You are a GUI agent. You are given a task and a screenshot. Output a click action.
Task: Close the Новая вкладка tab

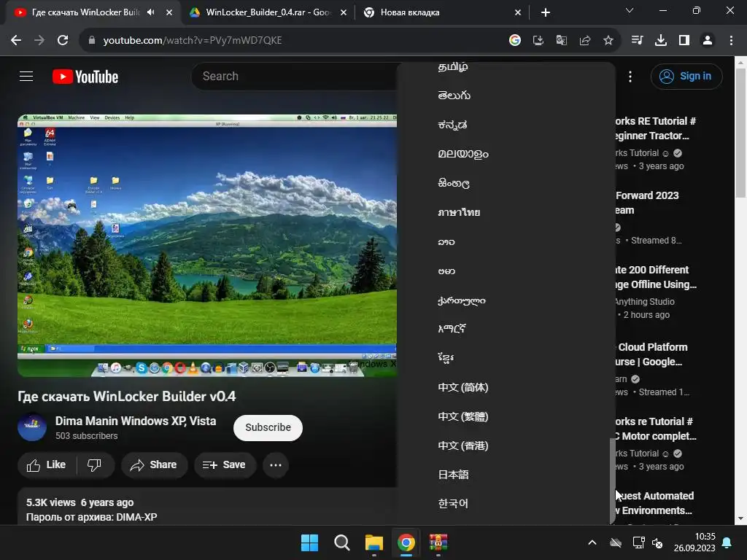point(518,12)
